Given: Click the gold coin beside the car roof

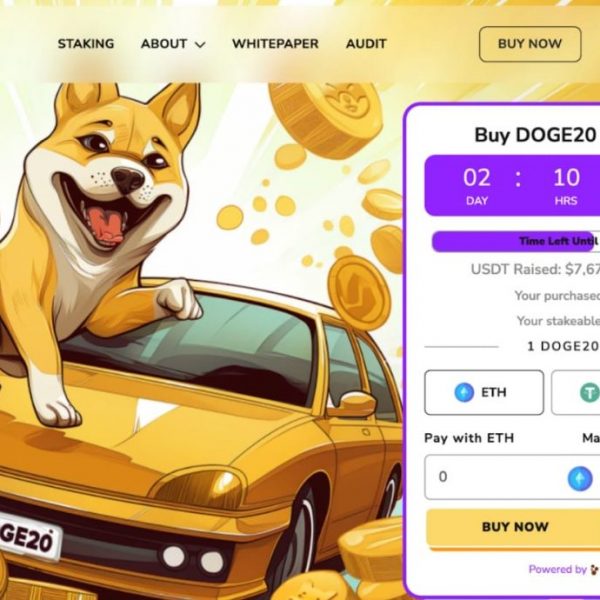Looking at the screenshot, I should tap(359, 290).
